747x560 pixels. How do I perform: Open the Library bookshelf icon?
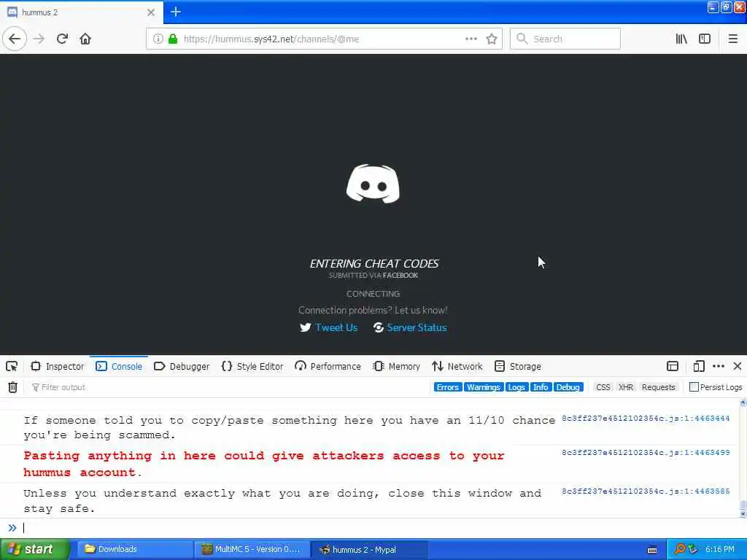click(681, 39)
